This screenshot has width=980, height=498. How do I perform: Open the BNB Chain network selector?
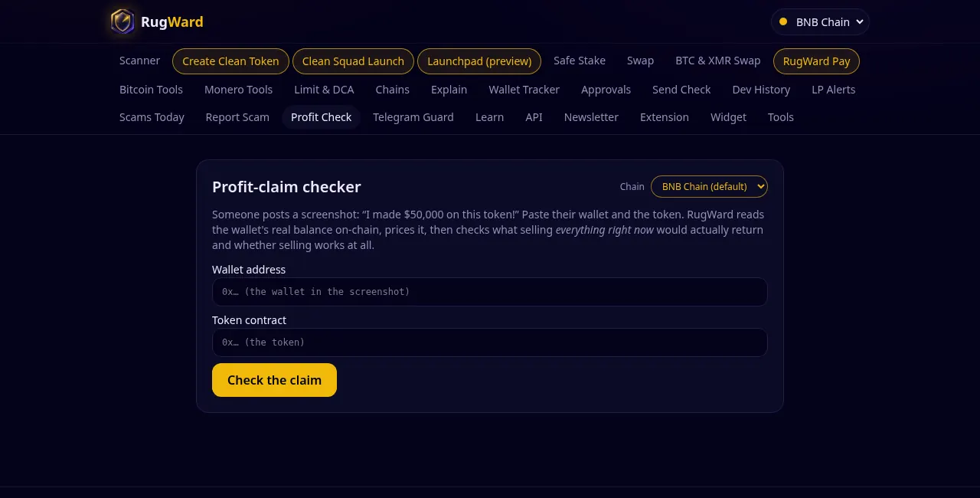coord(820,22)
